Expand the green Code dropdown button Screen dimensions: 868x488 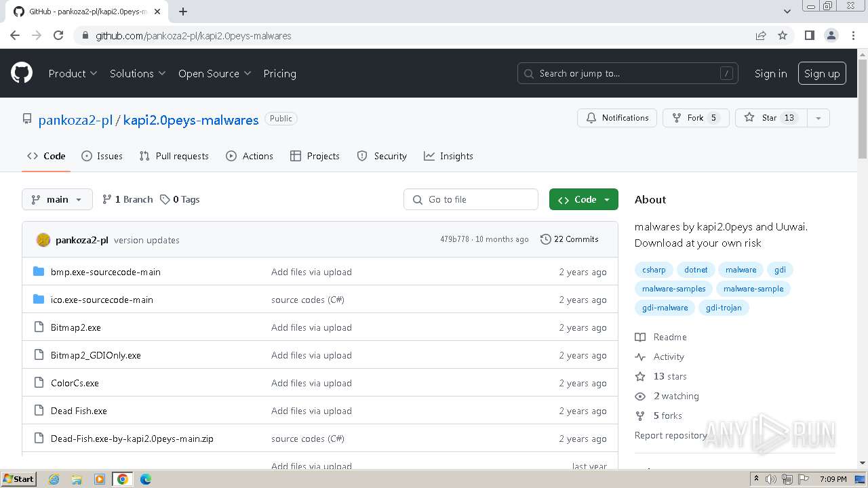[x=584, y=199]
